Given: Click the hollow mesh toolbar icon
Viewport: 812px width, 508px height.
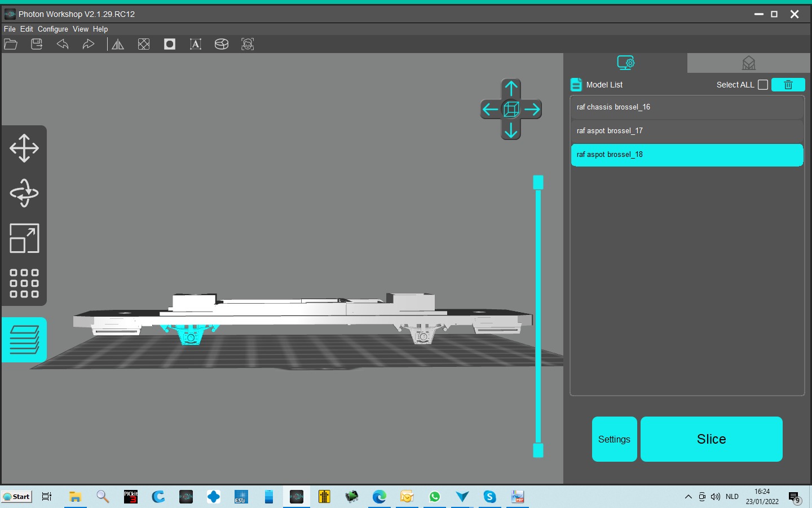Looking at the screenshot, I should point(144,44).
